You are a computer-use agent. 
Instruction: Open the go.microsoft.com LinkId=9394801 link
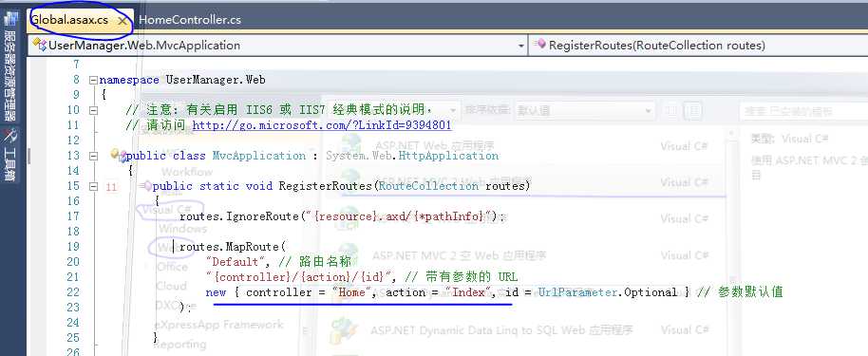point(322,125)
